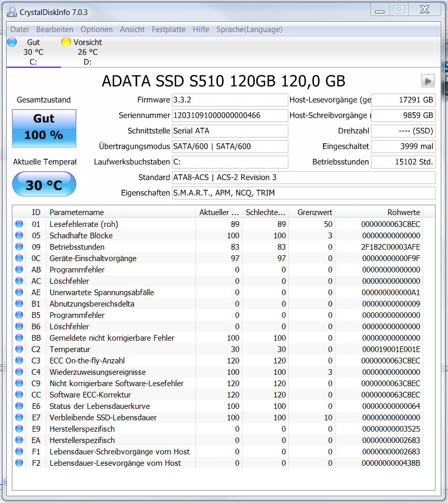The width and height of the screenshot is (448, 503).
Task: Click the Gut 100 % health status button
Action: 44,128
